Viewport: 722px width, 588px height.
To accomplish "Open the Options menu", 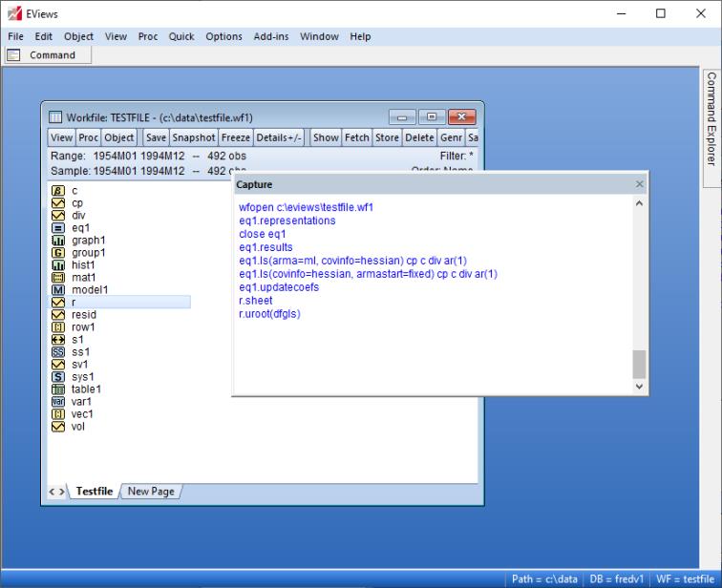I will point(223,36).
